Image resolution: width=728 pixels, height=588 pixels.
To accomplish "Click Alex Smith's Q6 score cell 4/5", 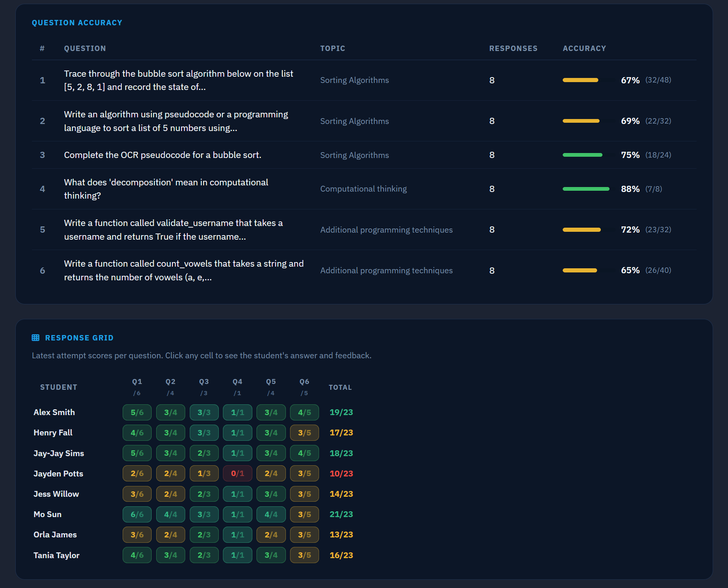I will 304,412.
